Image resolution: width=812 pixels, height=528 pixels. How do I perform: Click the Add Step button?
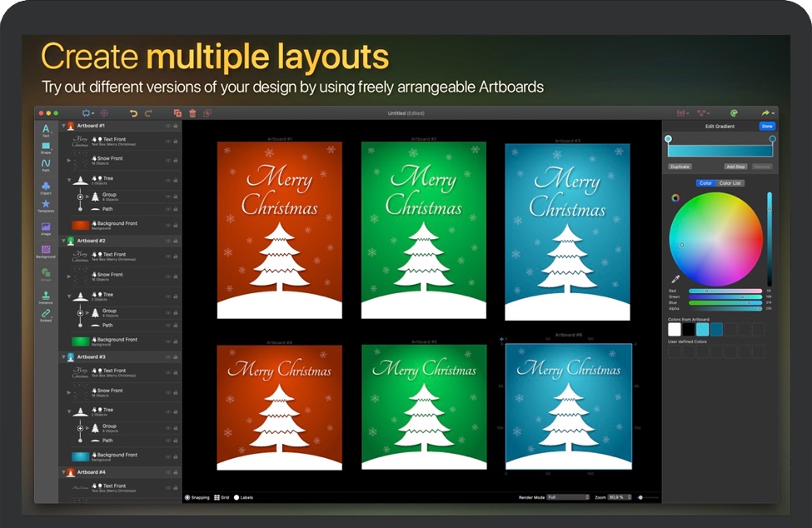coord(735,167)
